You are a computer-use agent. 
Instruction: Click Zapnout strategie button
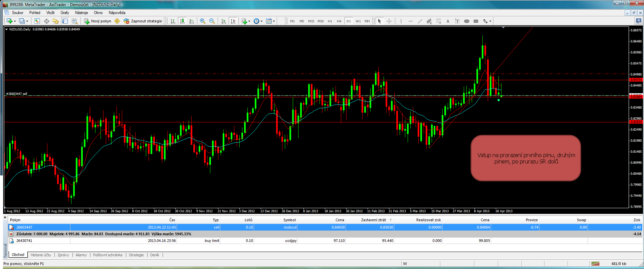143,21
